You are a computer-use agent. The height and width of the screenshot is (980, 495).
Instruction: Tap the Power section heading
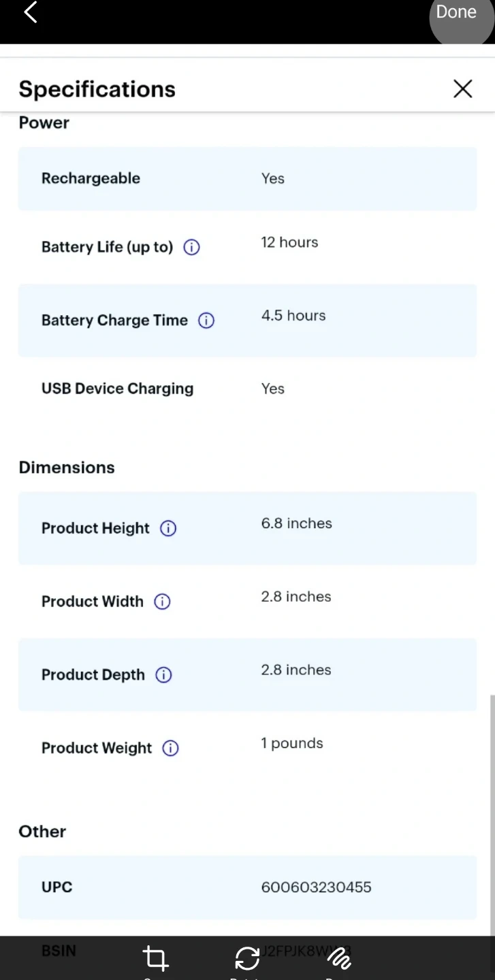pos(44,123)
